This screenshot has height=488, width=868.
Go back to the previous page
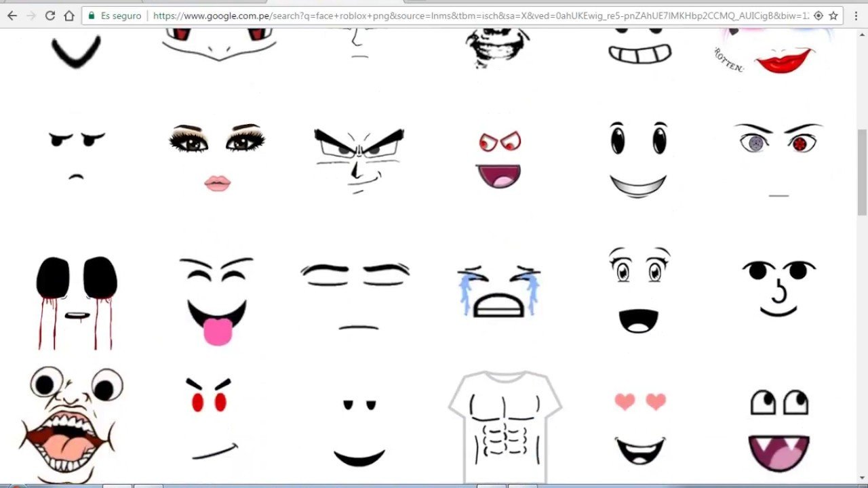12,16
